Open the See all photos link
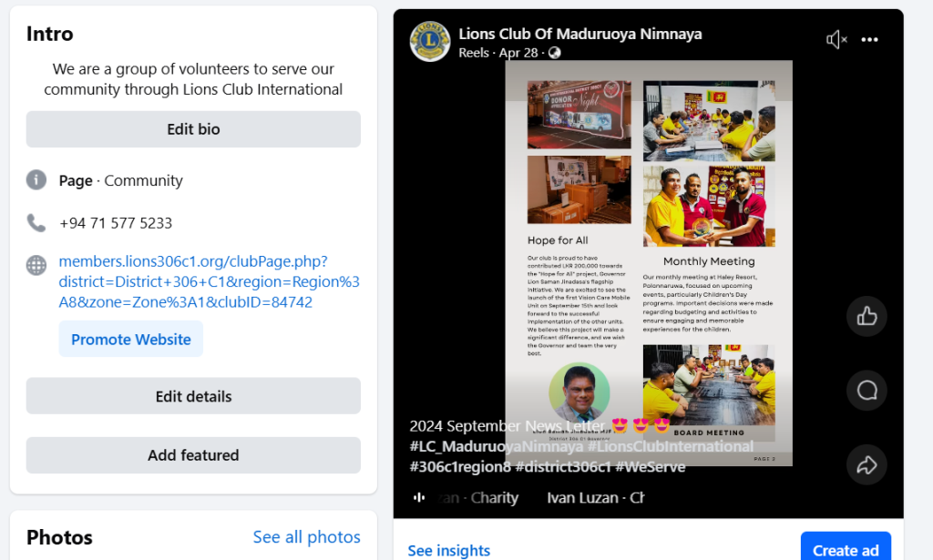Screen dimensions: 933x560 coord(306,537)
